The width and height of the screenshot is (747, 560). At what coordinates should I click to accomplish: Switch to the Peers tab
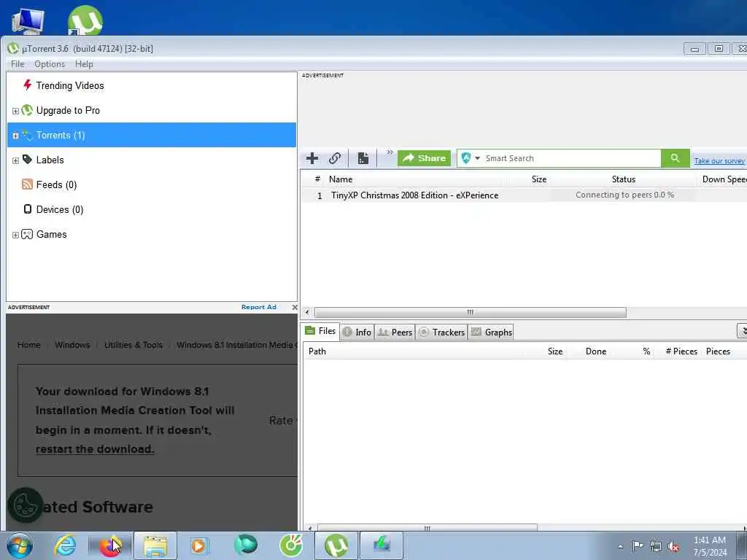(x=395, y=332)
